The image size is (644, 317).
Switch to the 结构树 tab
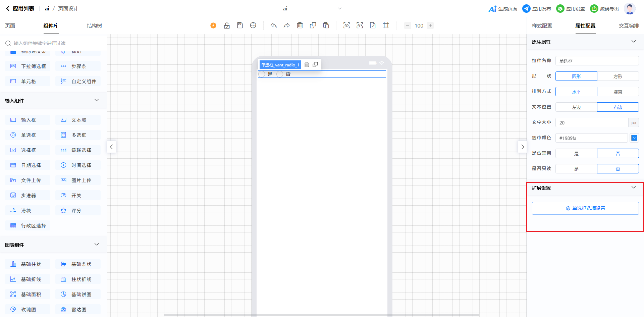(94, 26)
